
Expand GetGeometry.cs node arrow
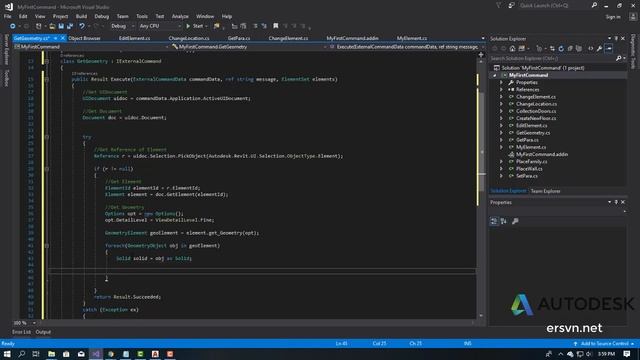(x=502, y=133)
